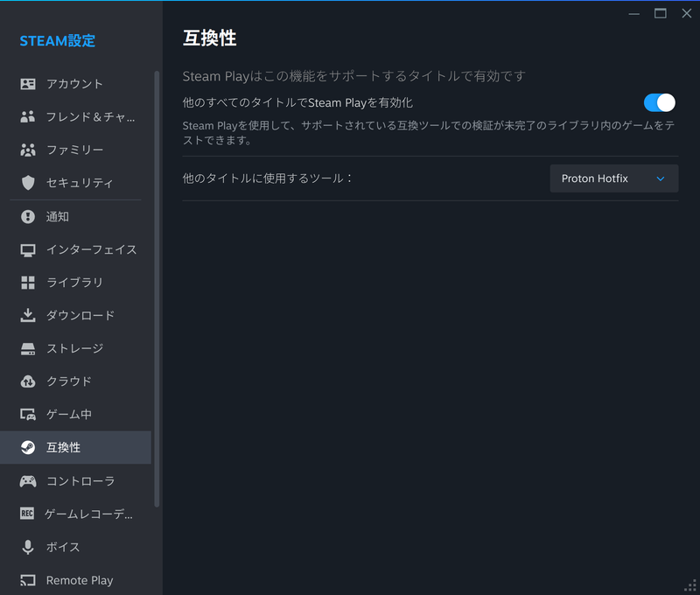Select the アカウント settings icon
700x595 pixels.
[29, 84]
